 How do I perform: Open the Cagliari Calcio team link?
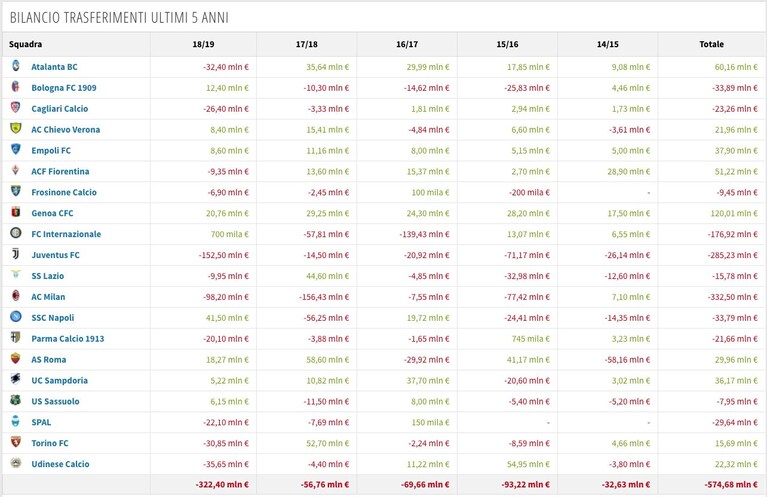click(x=60, y=109)
